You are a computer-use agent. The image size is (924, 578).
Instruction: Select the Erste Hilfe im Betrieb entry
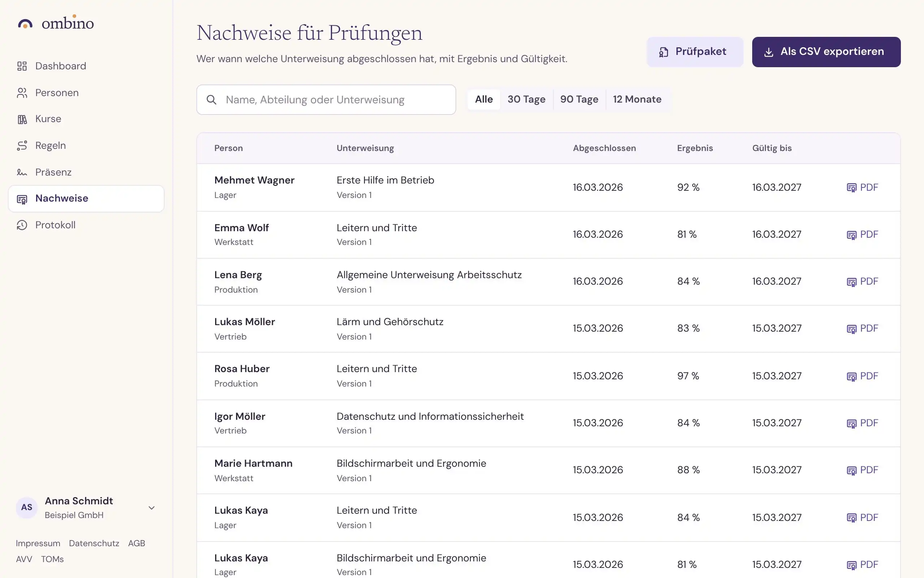click(385, 180)
